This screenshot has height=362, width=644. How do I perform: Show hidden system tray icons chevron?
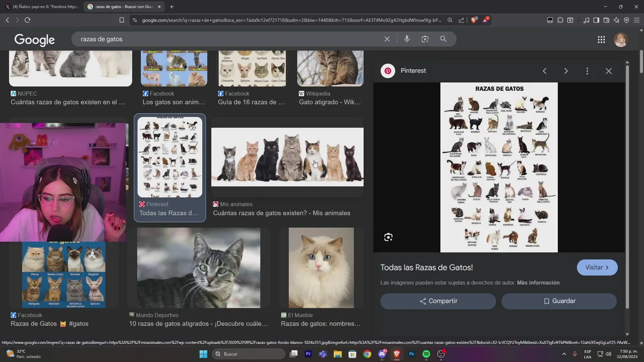pyautogui.click(x=564, y=354)
